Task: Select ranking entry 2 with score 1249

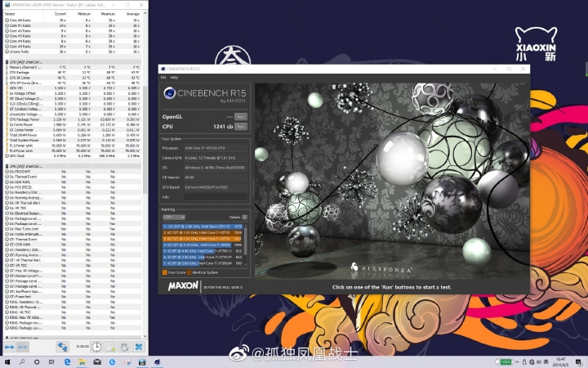Action: (203, 232)
